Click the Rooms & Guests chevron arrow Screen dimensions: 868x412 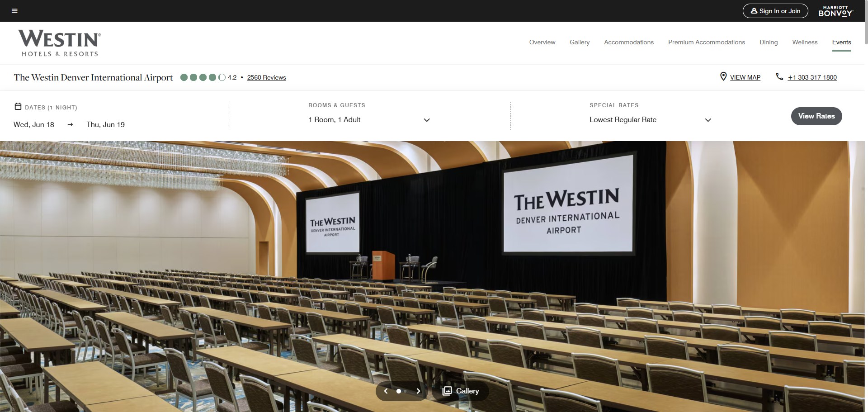point(427,120)
